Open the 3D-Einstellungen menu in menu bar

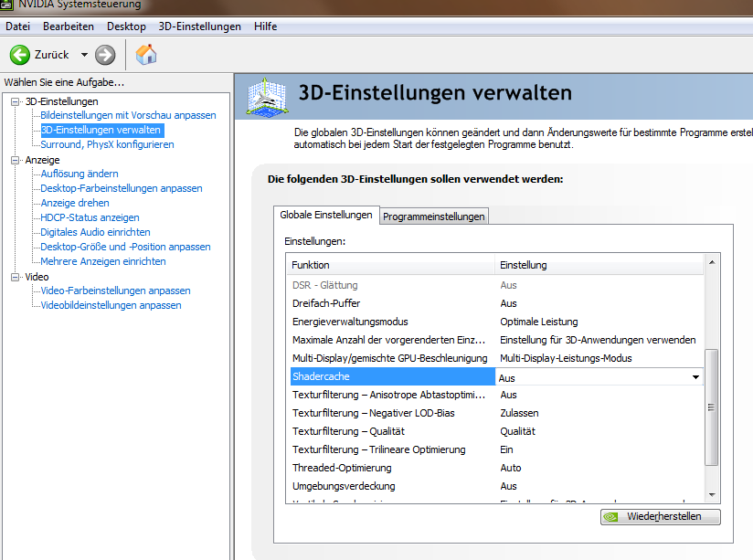pos(199,26)
